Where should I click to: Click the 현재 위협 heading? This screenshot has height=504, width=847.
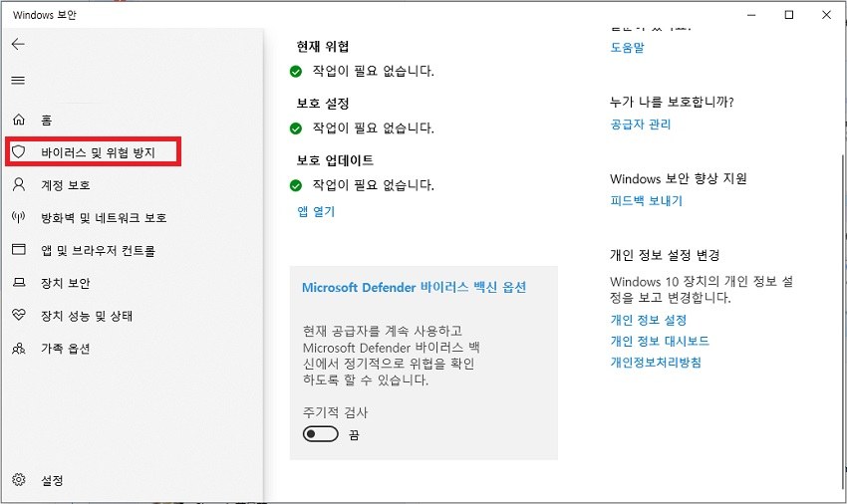coord(323,47)
